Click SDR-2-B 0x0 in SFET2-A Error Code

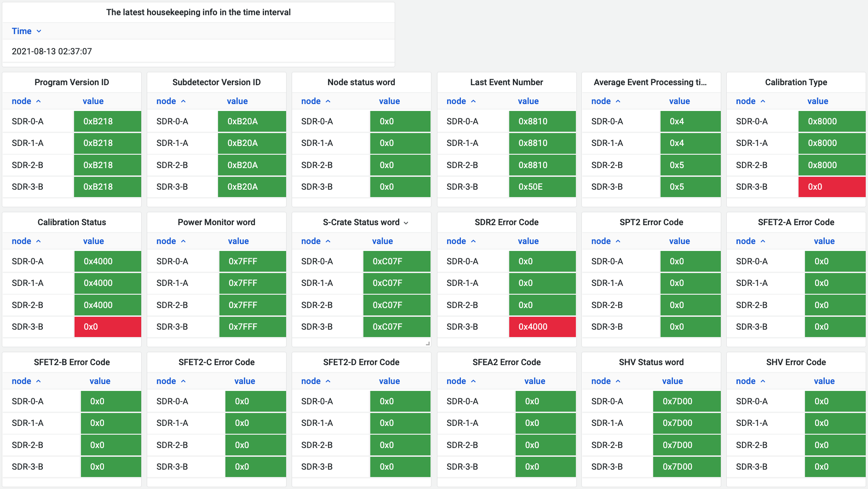point(835,305)
